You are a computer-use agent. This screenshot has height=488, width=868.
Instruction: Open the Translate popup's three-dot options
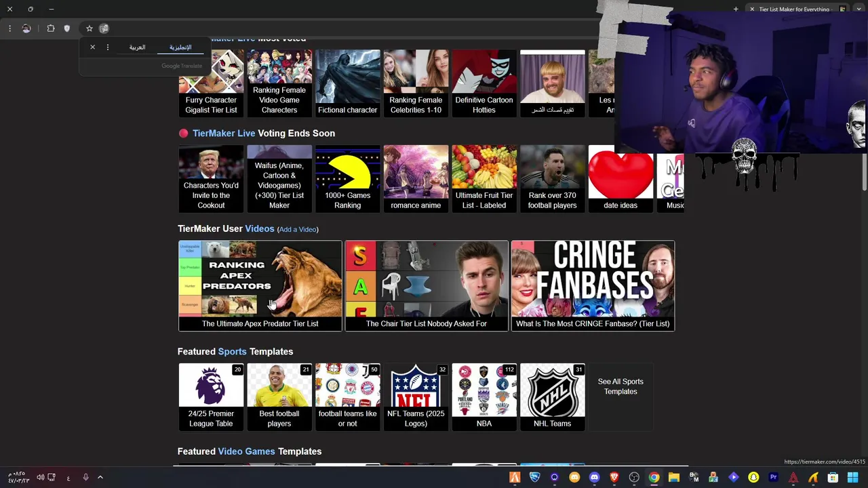pyautogui.click(x=107, y=47)
